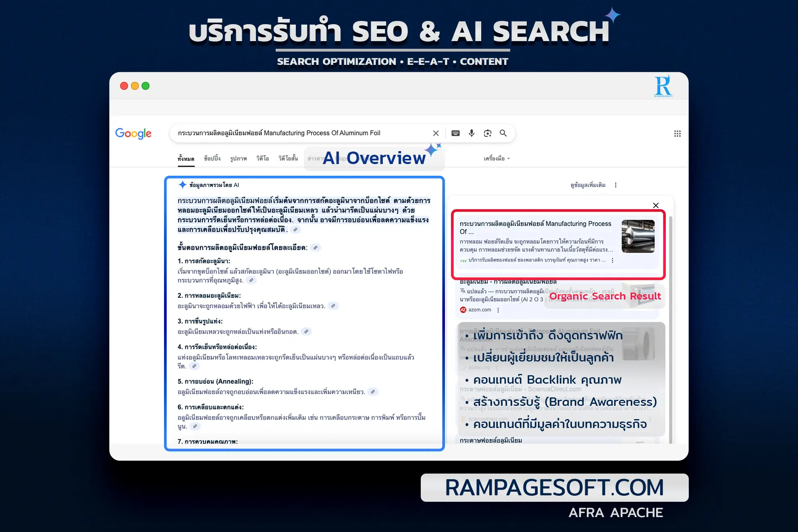
Task: Click the aluminum foil rolls thumbnail
Action: pos(638,236)
